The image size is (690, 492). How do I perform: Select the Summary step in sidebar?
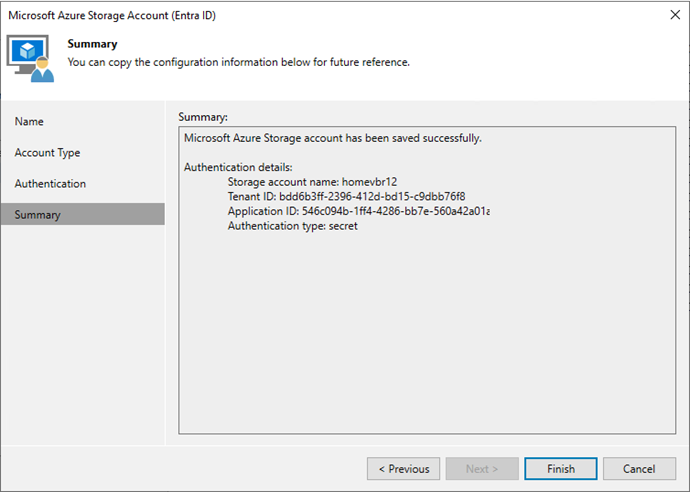coord(83,214)
